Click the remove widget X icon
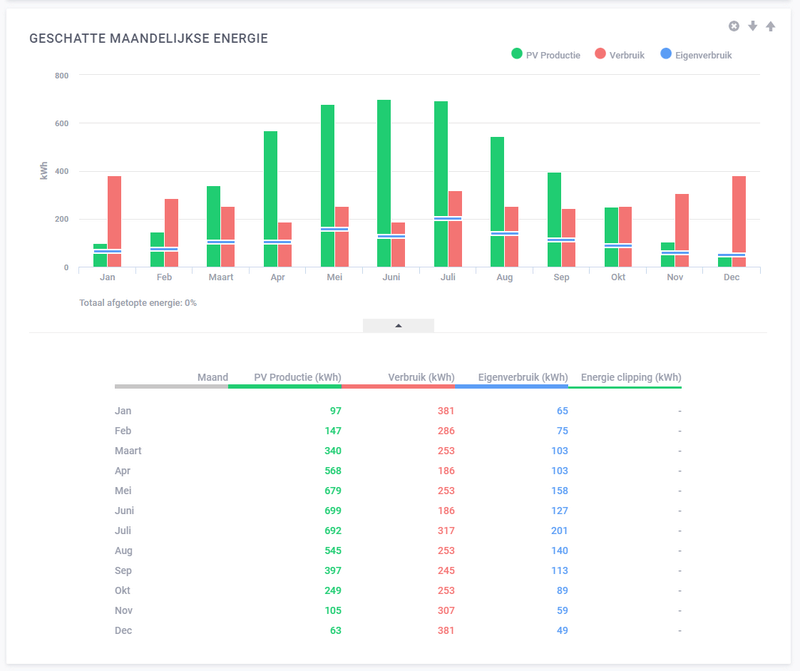 [x=734, y=26]
